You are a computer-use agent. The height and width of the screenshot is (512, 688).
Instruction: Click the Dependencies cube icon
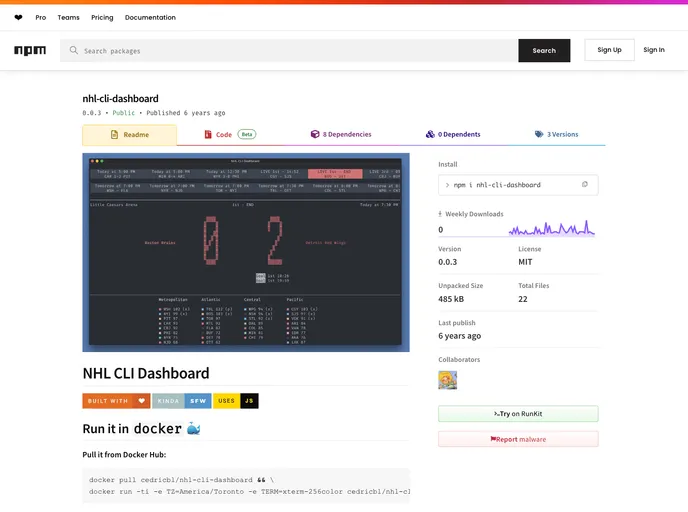tap(315, 134)
